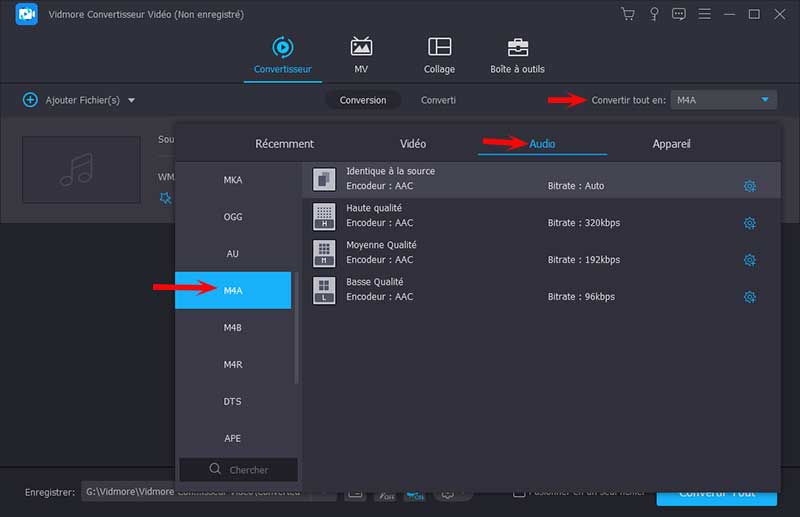Screen dimensions: 800x517
Task: Open settings gear for Moyenne Qualité preset
Action: tap(749, 260)
